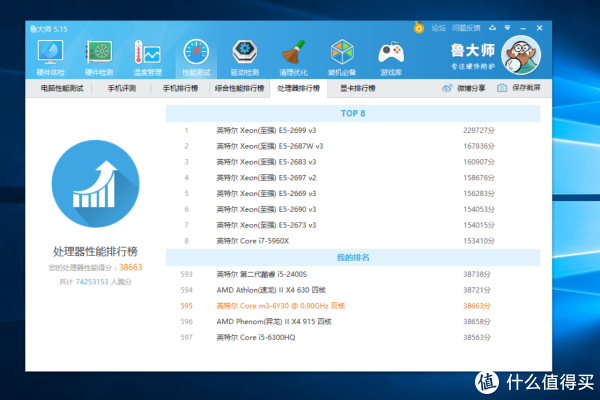Minimize the 鲁大师 window

[x=523, y=28]
